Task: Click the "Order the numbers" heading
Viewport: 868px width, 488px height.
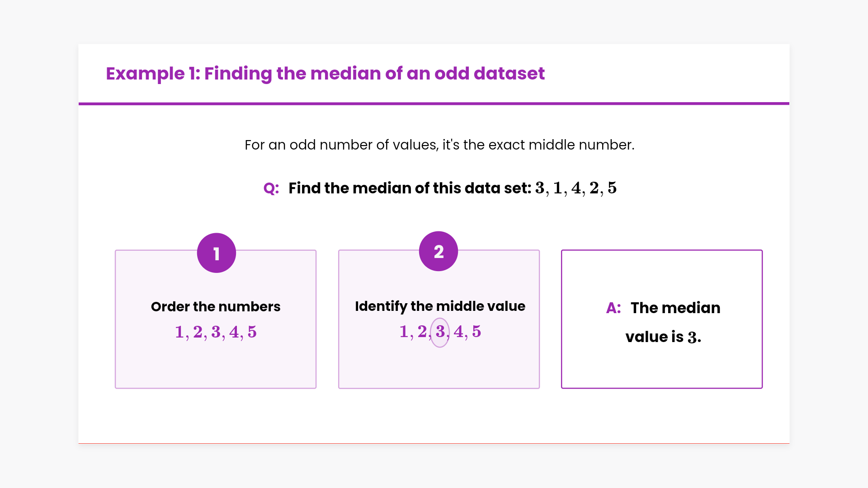Action: [x=216, y=306]
